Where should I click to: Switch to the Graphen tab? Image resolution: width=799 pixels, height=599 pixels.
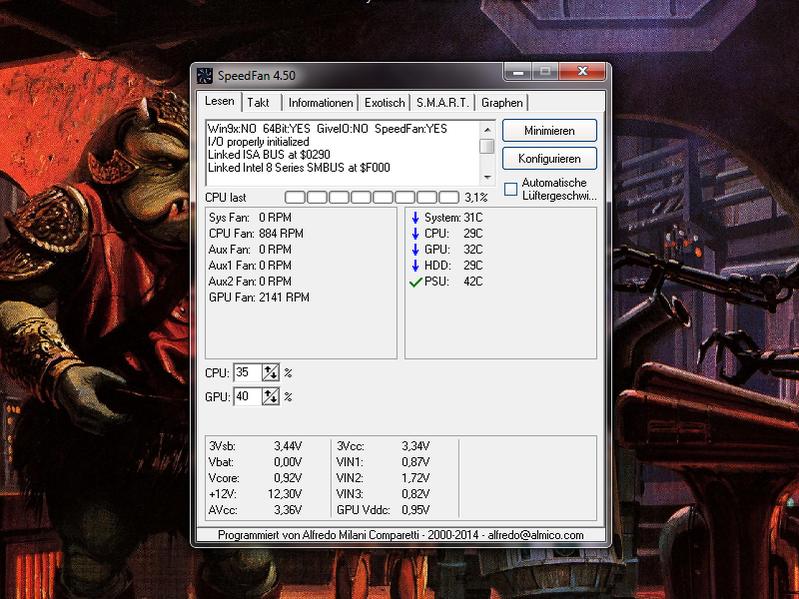502,102
